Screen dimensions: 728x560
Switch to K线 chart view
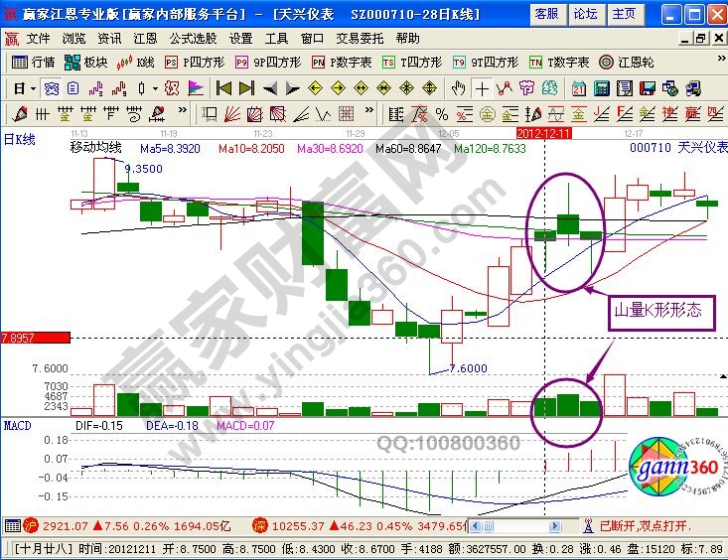[x=137, y=62]
